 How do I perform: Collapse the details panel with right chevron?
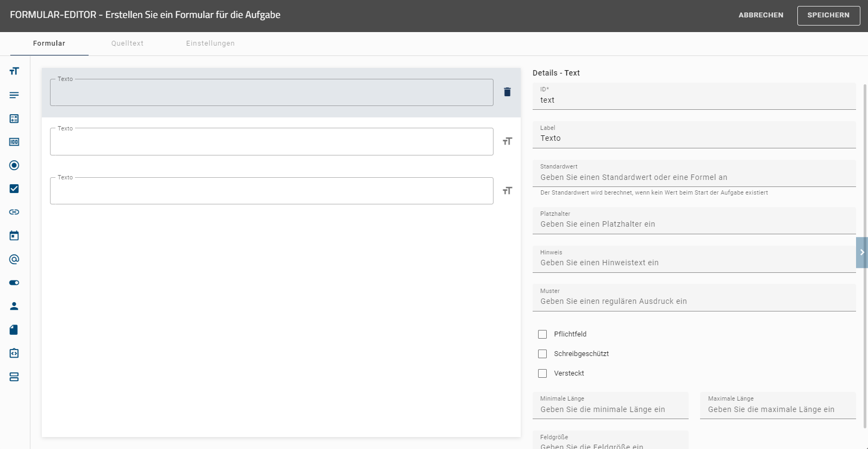(x=862, y=252)
